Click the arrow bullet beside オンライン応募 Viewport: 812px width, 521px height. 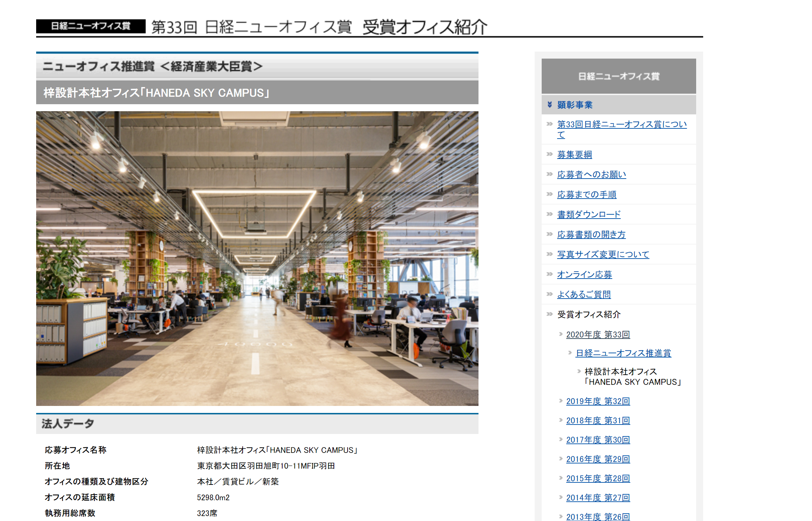pyautogui.click(x=549, y=274)
